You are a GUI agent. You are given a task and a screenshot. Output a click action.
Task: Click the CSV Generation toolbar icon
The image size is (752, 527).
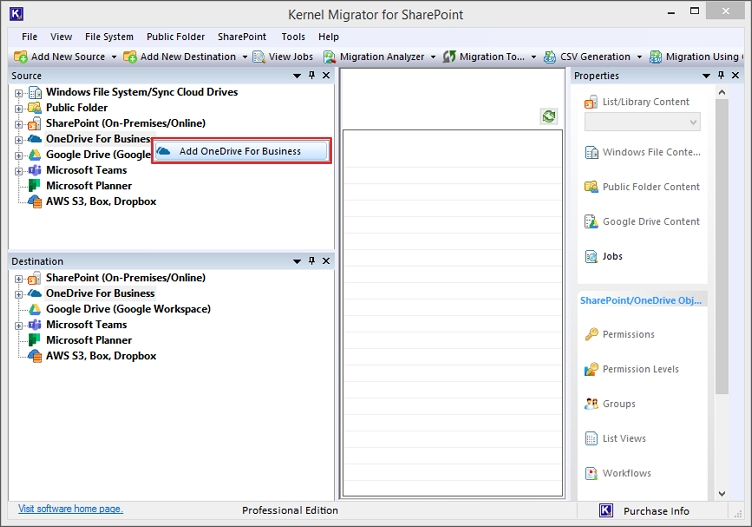coord(550,57)
